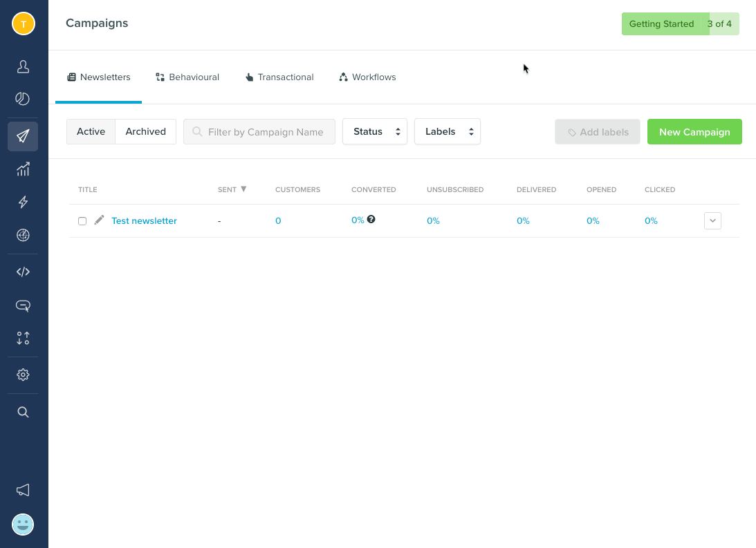Select the paper plane Campaigns icon

coord(23,136)
